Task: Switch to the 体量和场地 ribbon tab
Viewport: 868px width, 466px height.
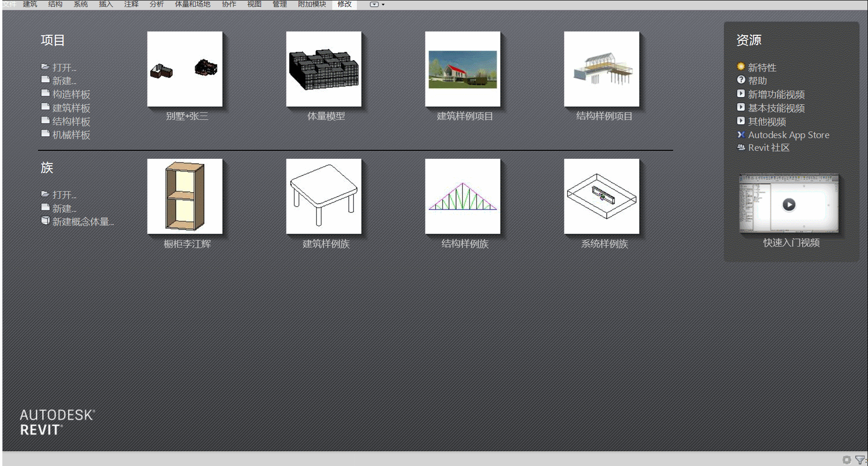Action: click(x=192, y=4)
